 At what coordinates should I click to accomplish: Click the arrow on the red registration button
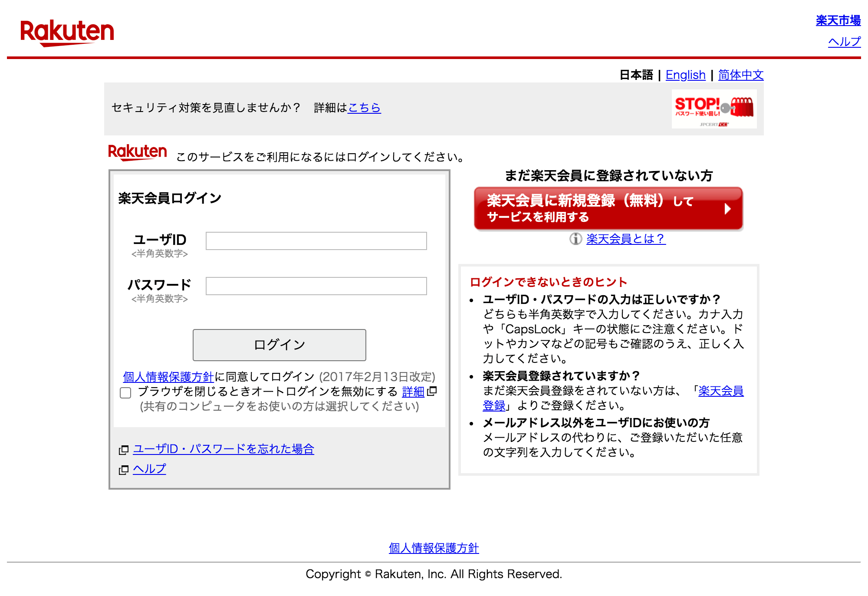[x=728, y=209]
